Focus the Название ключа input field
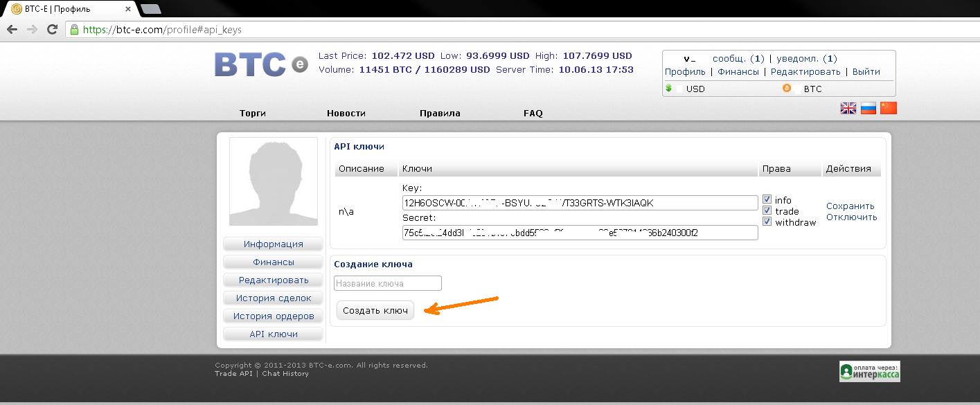 pyautogui.click(x=388, y=283)
